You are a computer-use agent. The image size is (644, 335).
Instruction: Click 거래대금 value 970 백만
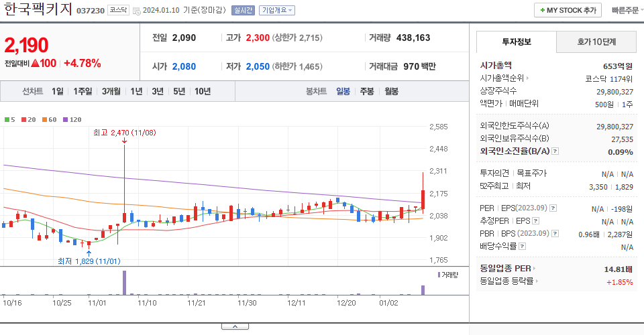[419, 66]
